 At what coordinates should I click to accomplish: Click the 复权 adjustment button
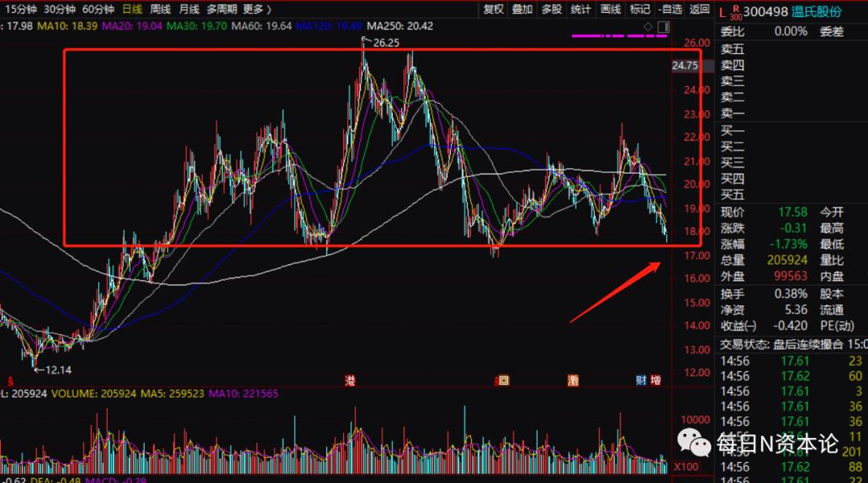pos(493,10)
